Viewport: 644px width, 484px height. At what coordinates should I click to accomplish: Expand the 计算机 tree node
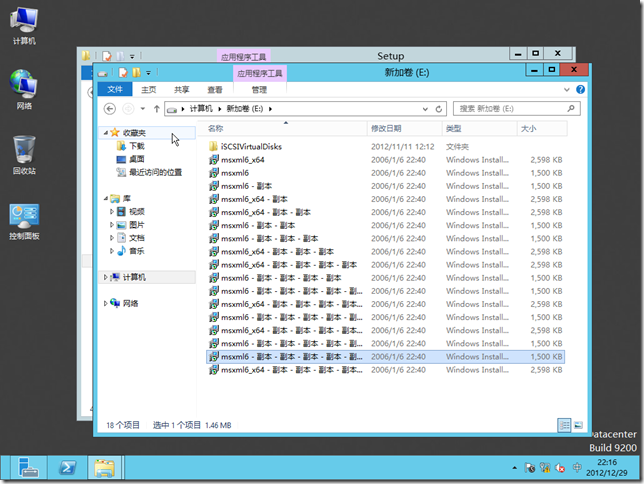106,277
